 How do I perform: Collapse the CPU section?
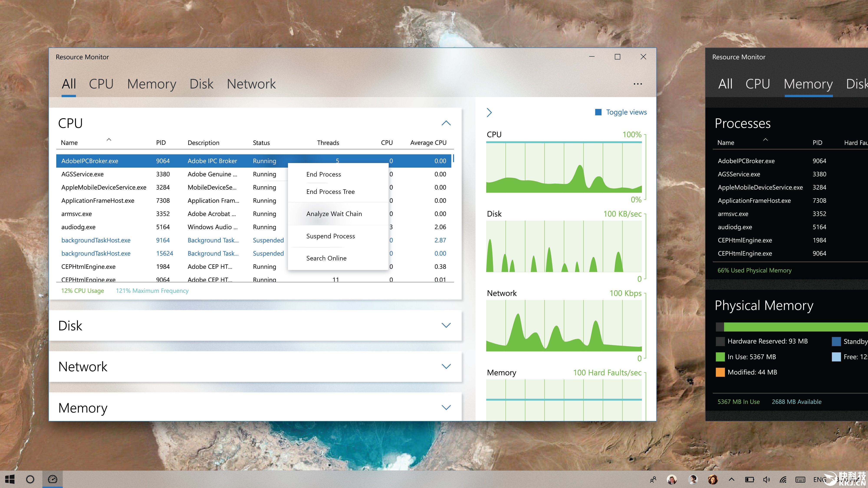pyautogui.click(x=446, y=123)
